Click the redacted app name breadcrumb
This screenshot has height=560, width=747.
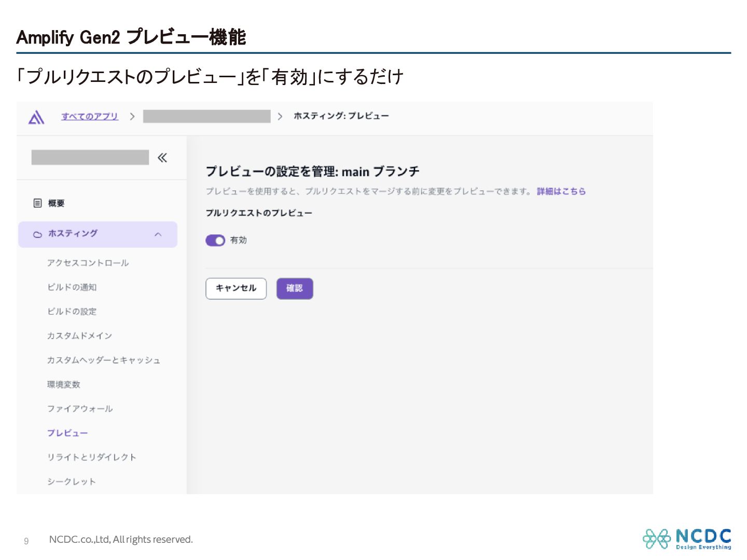pos(207,116)
